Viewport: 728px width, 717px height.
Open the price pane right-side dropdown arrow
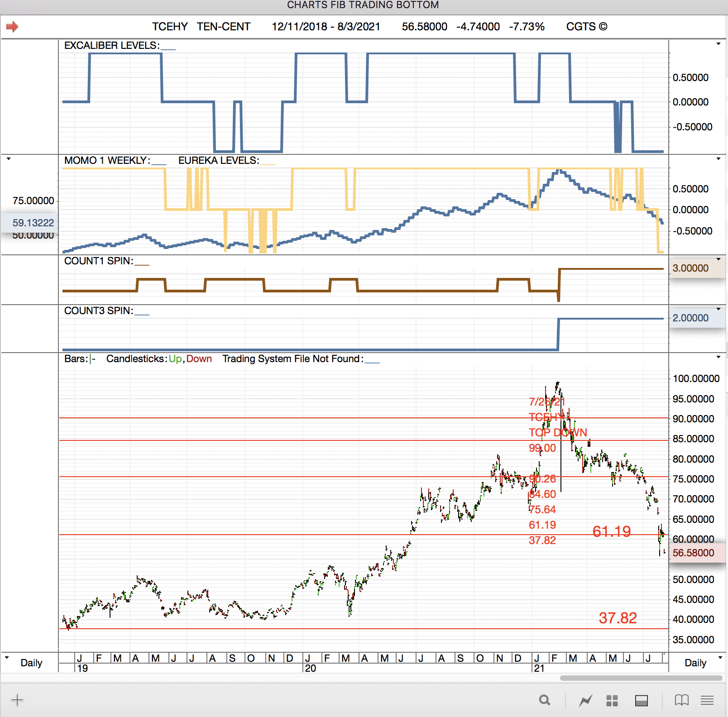click(x=718, y=357)
